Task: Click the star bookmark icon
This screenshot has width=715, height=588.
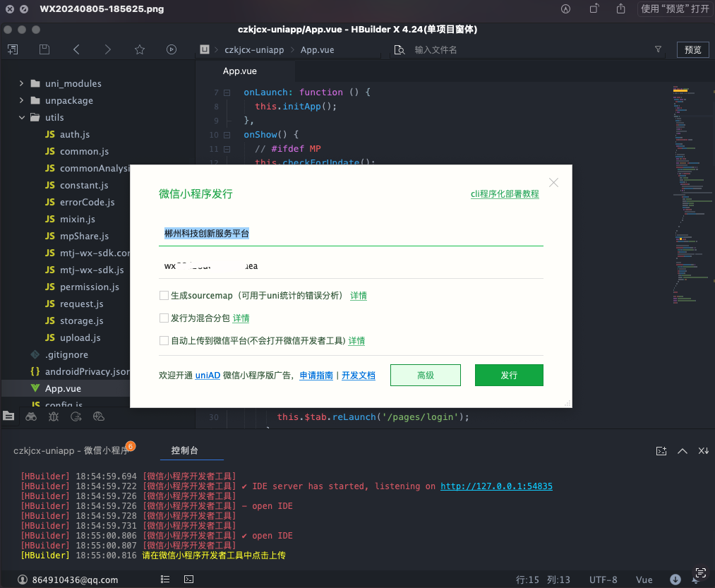Action: [140, 49]
